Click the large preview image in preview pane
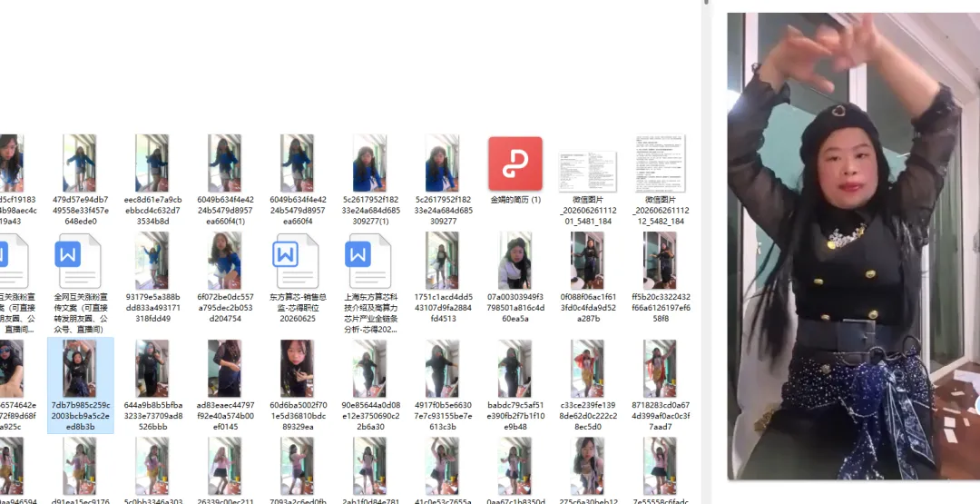 [853, 246]
